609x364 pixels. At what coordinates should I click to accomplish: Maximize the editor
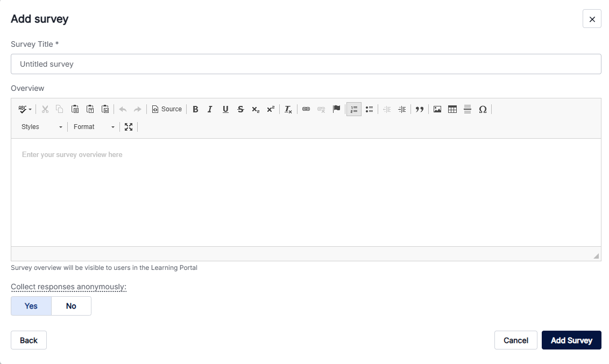[x=129, y=127]
